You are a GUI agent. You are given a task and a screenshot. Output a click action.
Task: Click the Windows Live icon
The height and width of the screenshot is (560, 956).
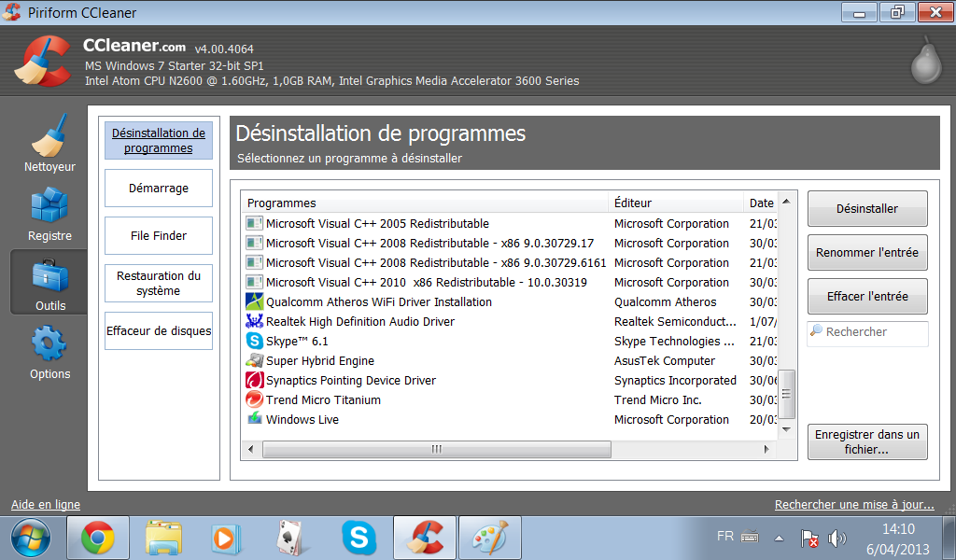coord(254,419)
